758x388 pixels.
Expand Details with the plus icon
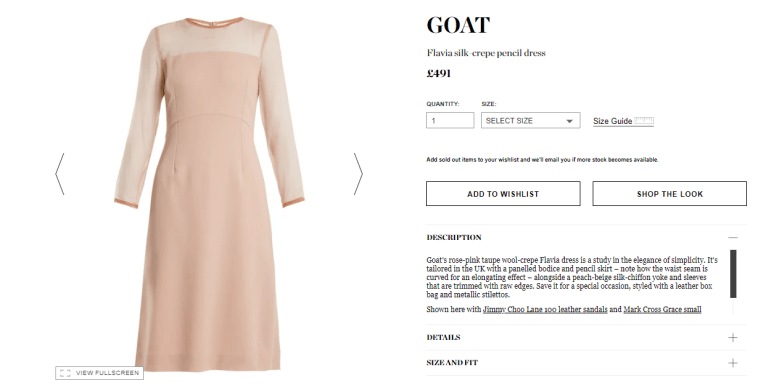point(733,337)
